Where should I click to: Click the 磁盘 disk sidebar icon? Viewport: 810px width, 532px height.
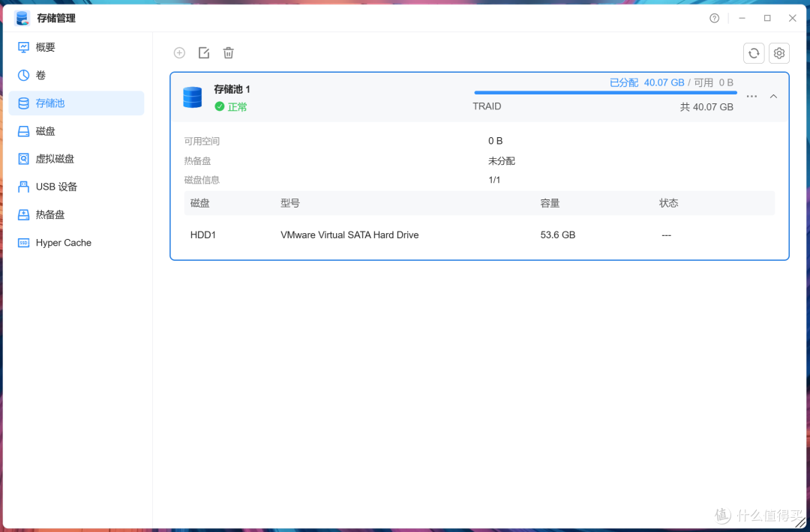[x=24, y=131]
